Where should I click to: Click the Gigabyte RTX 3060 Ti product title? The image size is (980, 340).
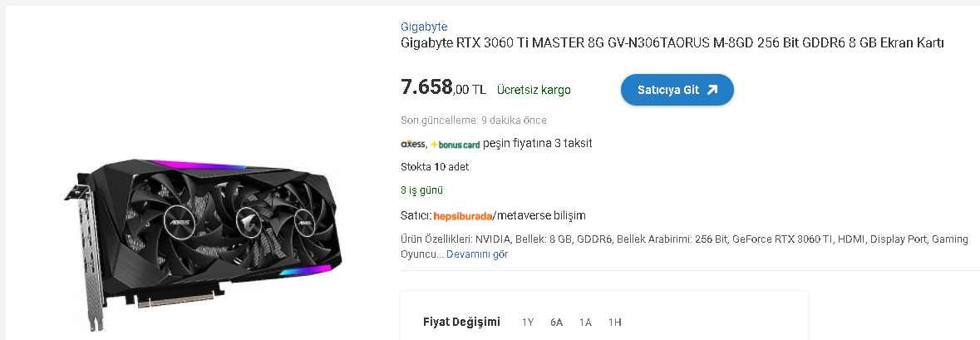click(672, 43)
